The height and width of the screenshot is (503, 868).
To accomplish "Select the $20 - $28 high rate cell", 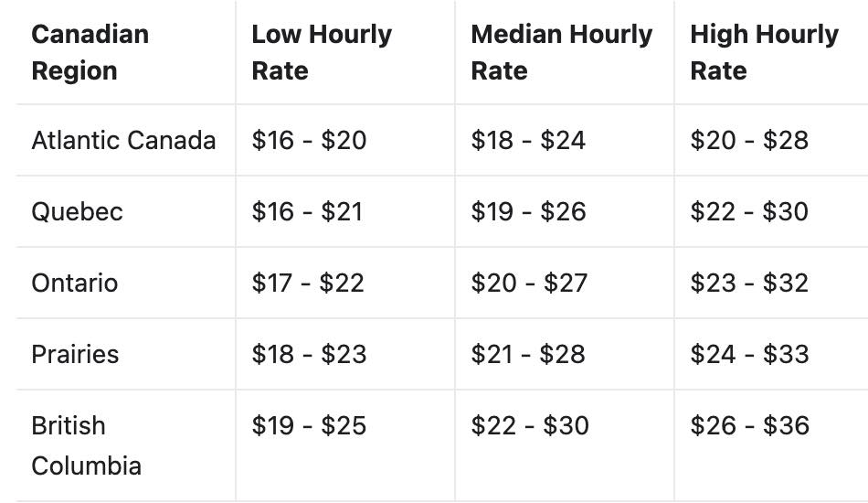I will pos(749,141).
